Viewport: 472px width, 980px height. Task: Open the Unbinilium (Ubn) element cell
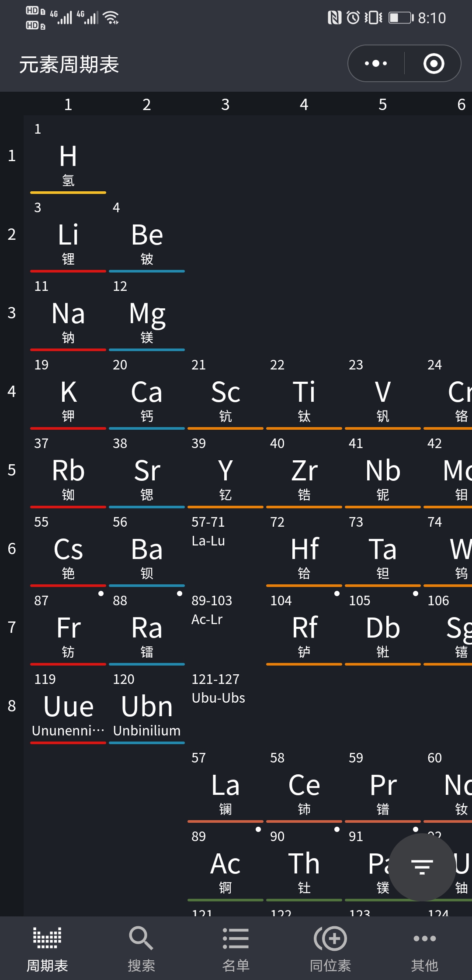click(147, 707)
